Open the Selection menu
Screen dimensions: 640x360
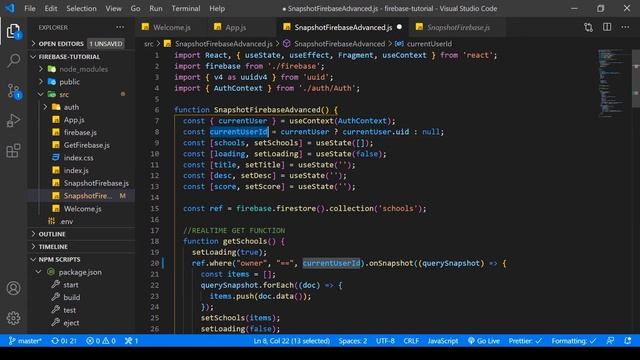pyautogui.click(x=81, y=8)
